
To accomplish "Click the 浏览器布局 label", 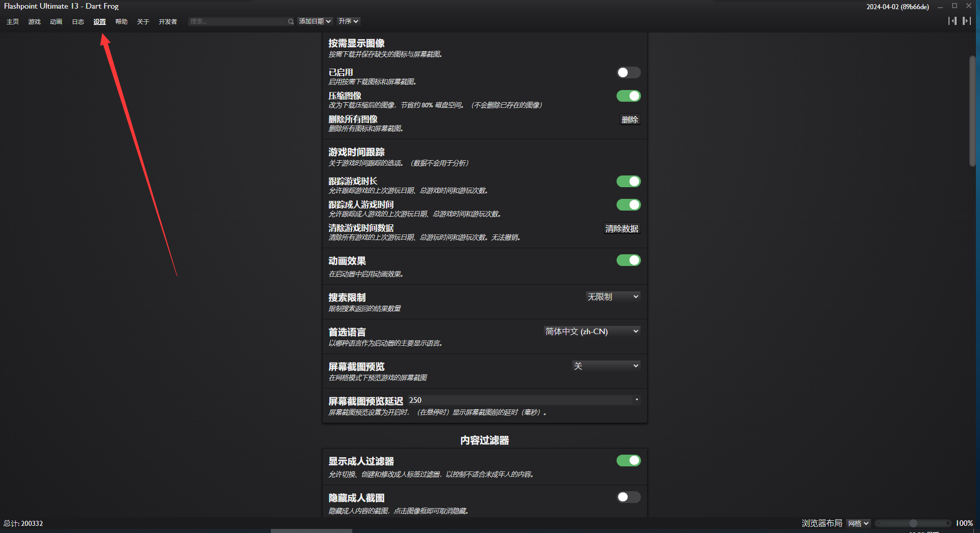I will click(x=822, y=523).
